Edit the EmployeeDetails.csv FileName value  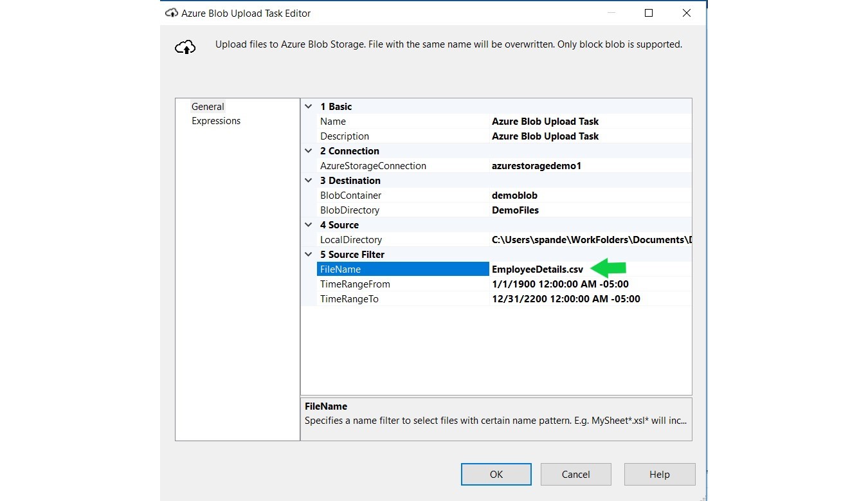[x=537, y=269]
